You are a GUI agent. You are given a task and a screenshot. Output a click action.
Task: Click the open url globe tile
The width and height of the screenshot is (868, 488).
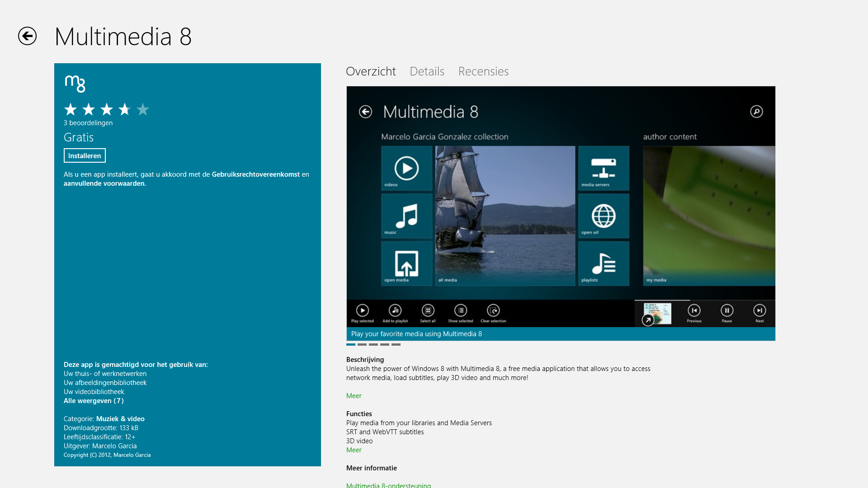(604, 216)
